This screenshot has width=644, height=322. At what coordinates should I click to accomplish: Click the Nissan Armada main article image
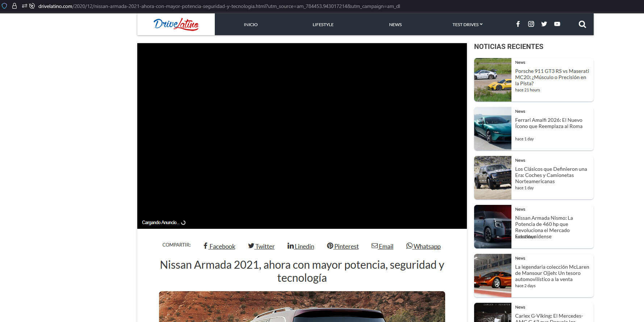pyautogui.click(x=302, y=306)
